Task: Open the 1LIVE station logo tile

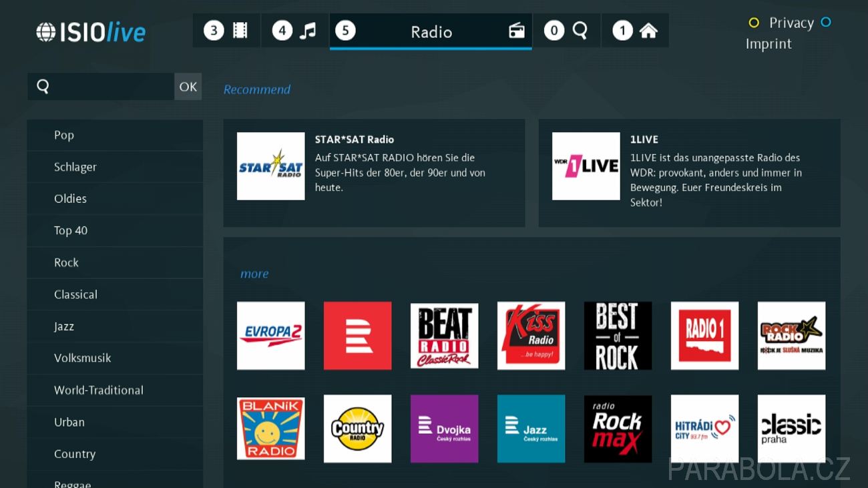Action: (x=586, y=166)
